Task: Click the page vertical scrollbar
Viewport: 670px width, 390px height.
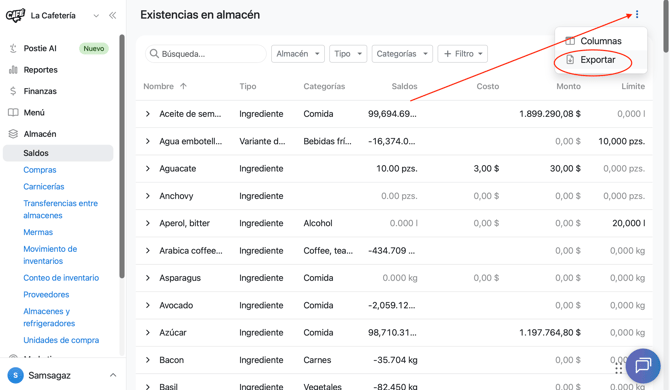Action: [666, 26]
